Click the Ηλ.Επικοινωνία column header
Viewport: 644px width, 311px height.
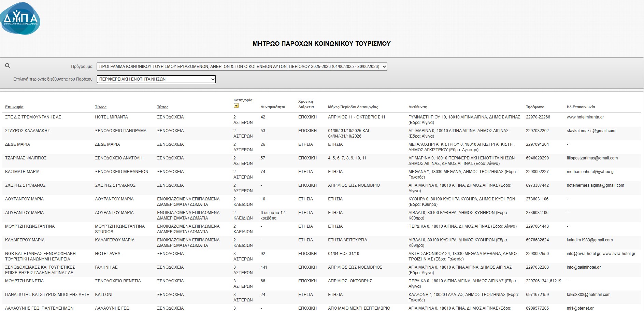(581, 107)
